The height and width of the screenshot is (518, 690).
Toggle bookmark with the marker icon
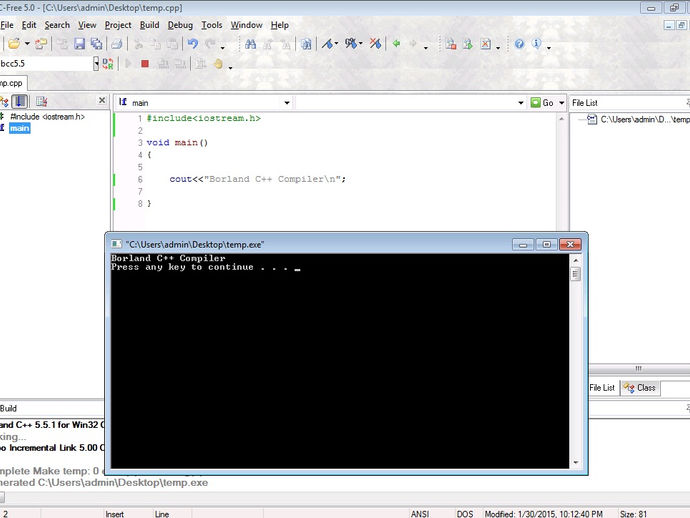pos(327,44)
